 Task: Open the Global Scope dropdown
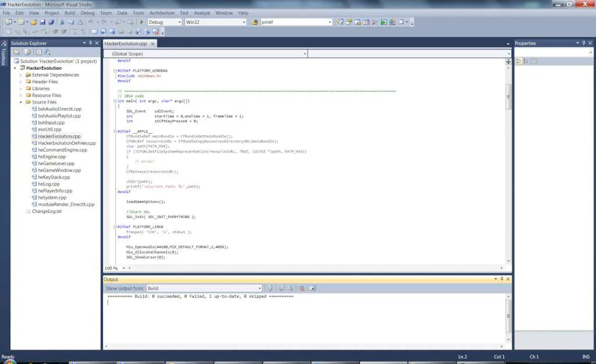click(305, 54)
